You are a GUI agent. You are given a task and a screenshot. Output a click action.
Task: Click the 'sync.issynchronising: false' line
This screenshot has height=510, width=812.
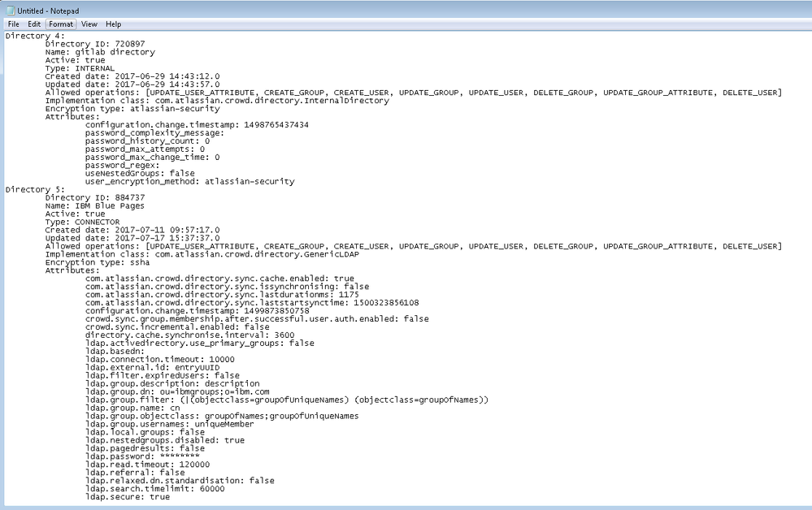(228, 287)
